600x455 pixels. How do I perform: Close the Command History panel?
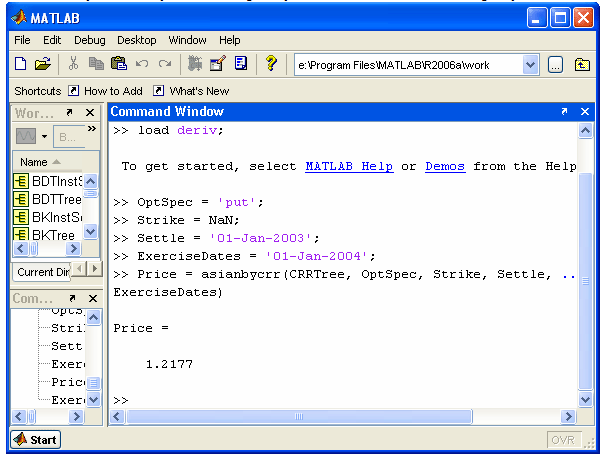[93, 298]
